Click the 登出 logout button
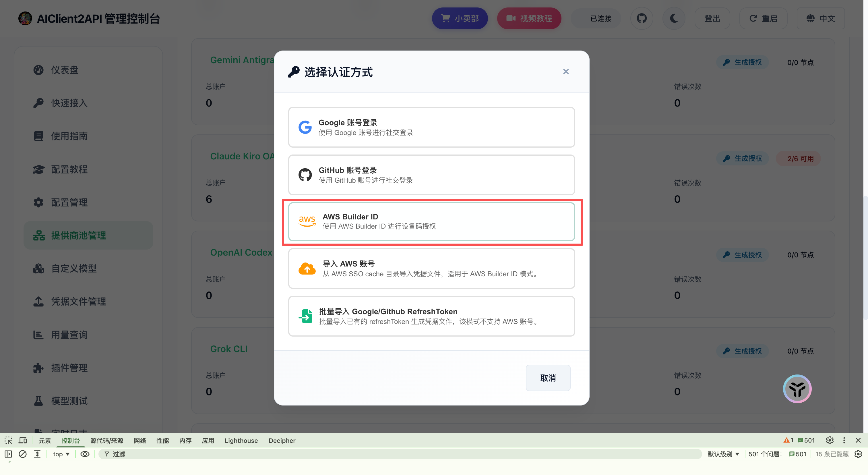 coord(712,18)
